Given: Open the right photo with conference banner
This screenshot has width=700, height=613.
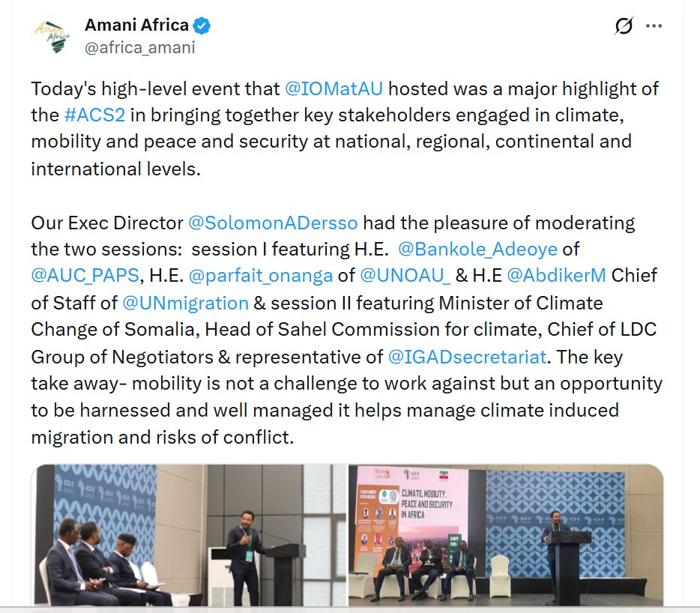Looking at the screenshot, I should (506, 535).
